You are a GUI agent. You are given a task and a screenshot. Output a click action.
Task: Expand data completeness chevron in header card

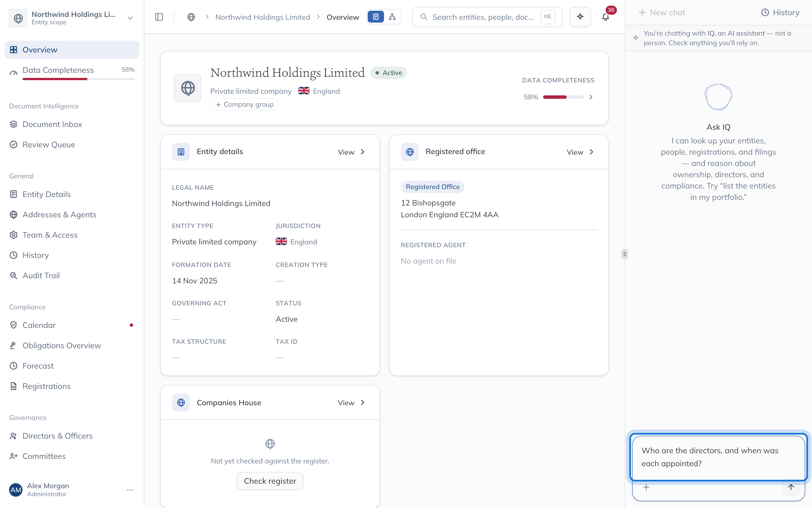[x=591, y=97]
